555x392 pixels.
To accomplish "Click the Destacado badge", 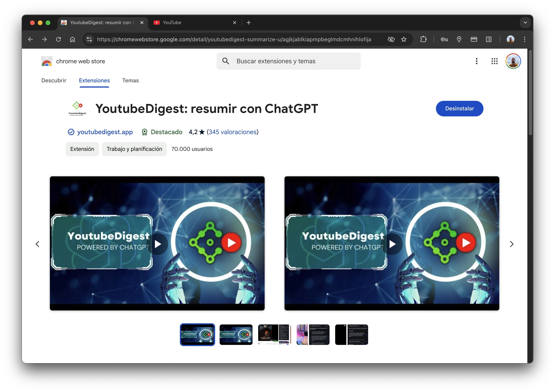I will [x=162, y=132].
